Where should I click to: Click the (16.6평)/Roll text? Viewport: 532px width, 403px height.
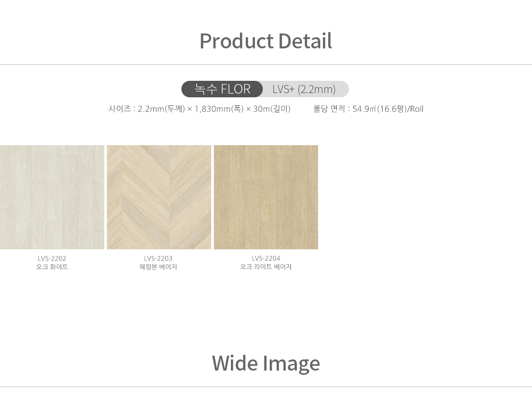tap(400, 109)
